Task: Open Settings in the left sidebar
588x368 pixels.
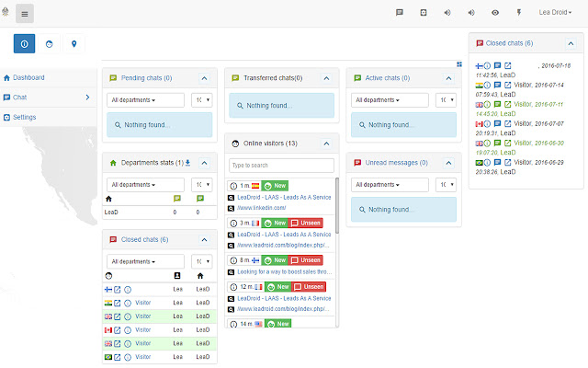Action: pos(24,117)
